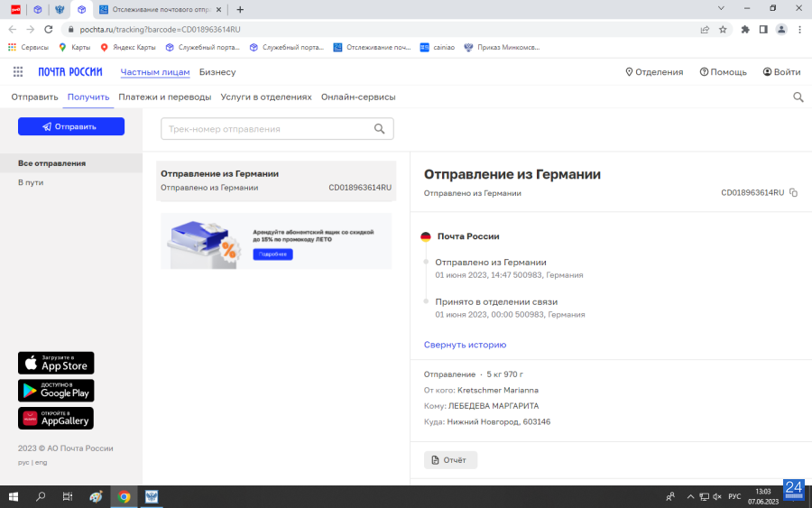Image resolution: width=812 pixels, height=508 pixels.
Task: Copy tracking number CD018963614RU icon
Action: point(793,192)
